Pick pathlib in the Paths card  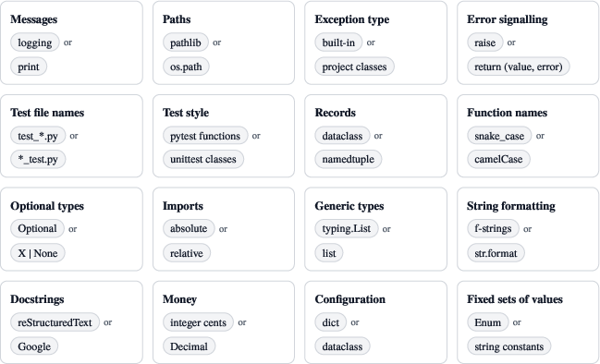(x=186, y=42)
